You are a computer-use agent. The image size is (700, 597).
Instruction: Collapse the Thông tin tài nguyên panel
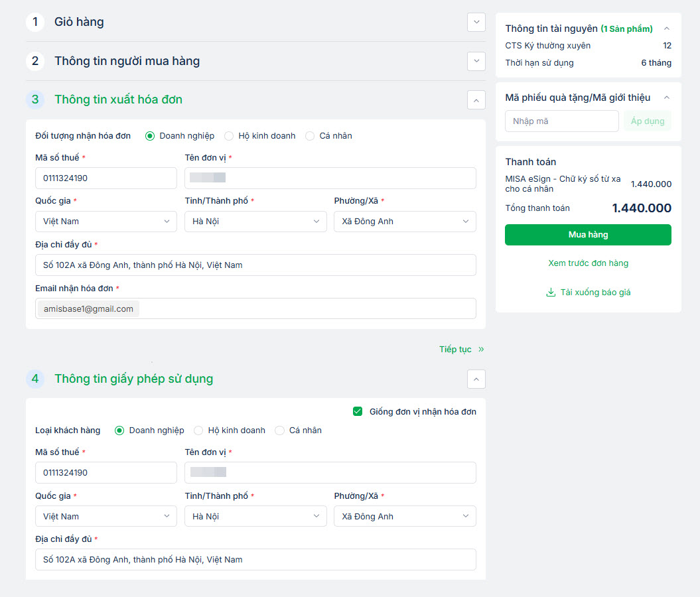(x=667, y=29)
